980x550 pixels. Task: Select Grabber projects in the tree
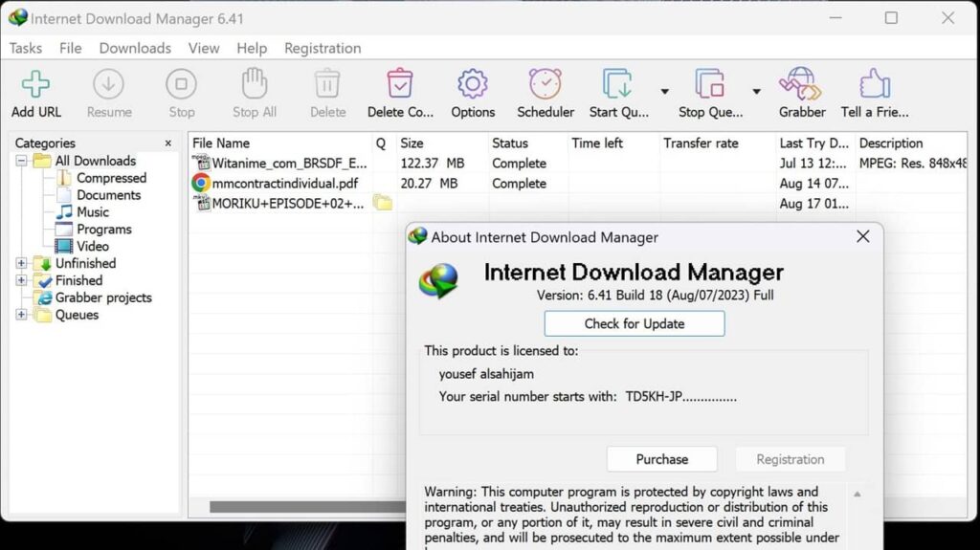tap(103, 297)
